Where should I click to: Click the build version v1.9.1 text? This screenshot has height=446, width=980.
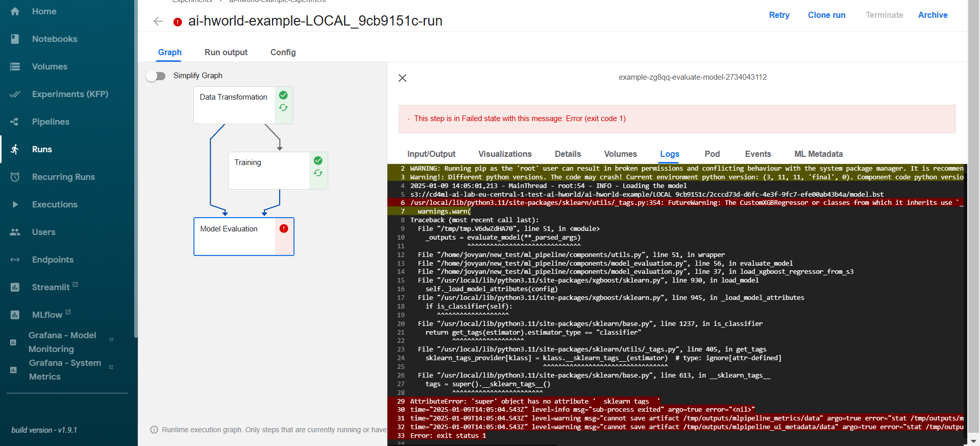(44, 430)
